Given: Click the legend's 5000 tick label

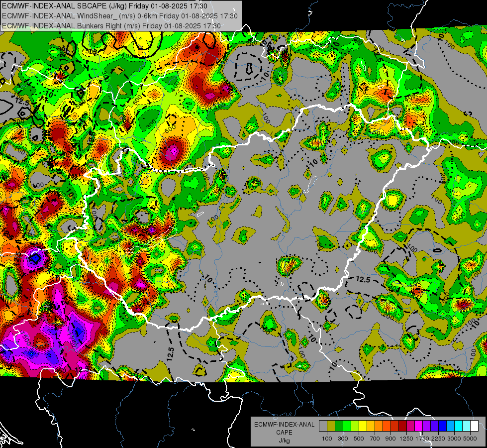Looking at the screenshot, I should [x=470, y=439].
